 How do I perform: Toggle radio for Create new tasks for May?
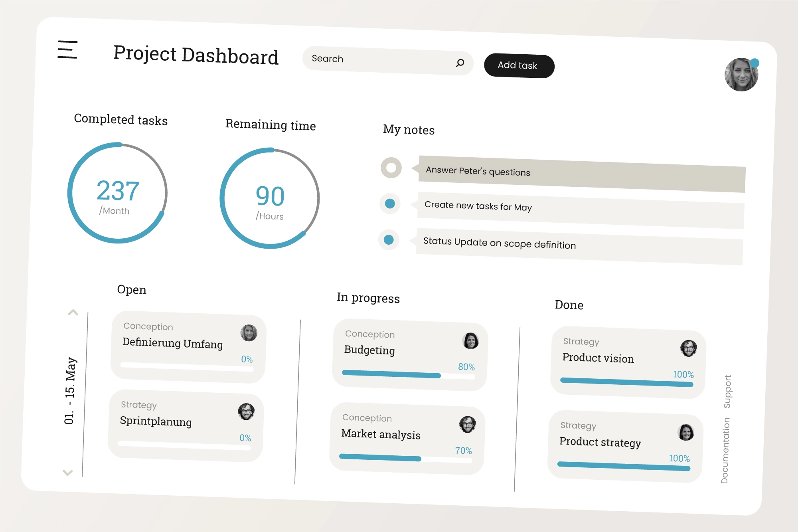tap(390, 204)
